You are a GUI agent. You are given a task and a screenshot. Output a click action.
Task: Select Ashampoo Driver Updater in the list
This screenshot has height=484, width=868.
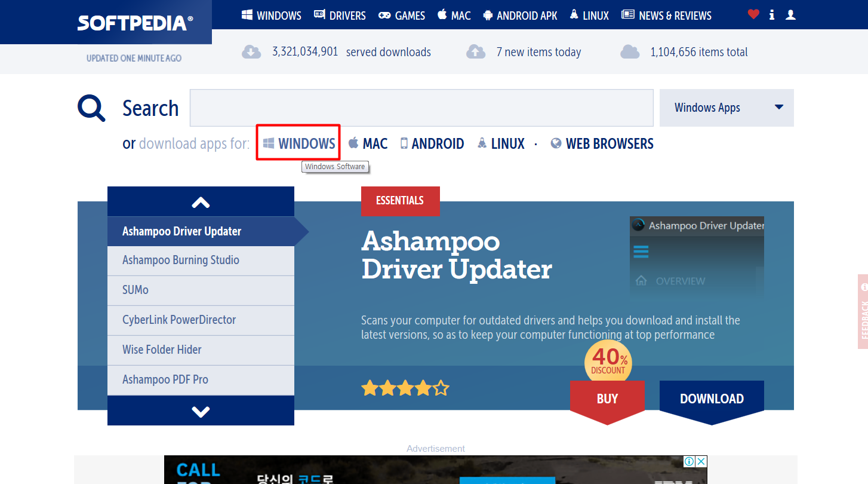[201, 231]
